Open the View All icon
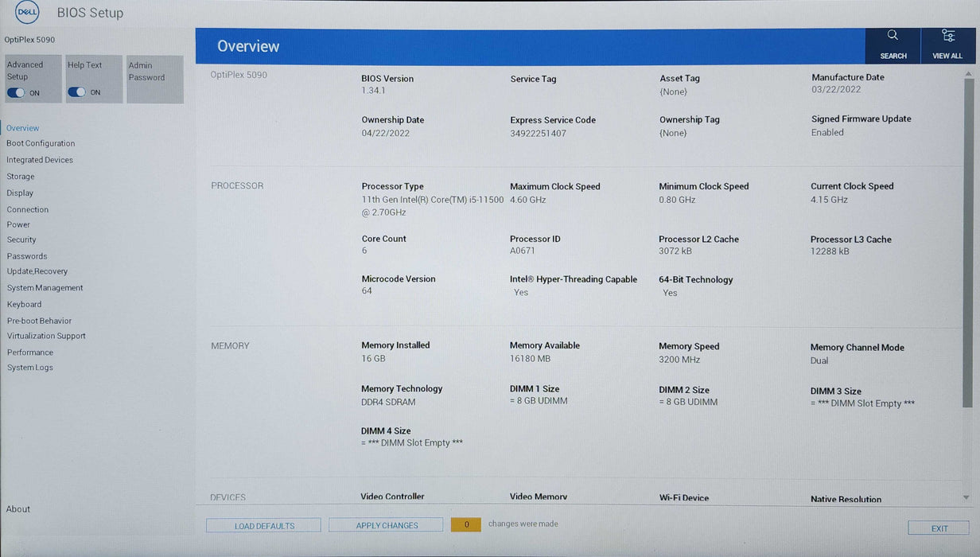Viewport: 980px width, 557px height. [947, 36]
